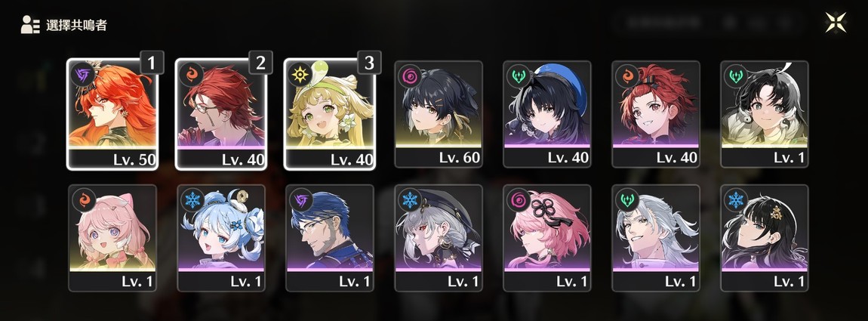Select the blue-haired bearded man
The height and width of the screenshot is (321, 868).
(x=329, y=238)
